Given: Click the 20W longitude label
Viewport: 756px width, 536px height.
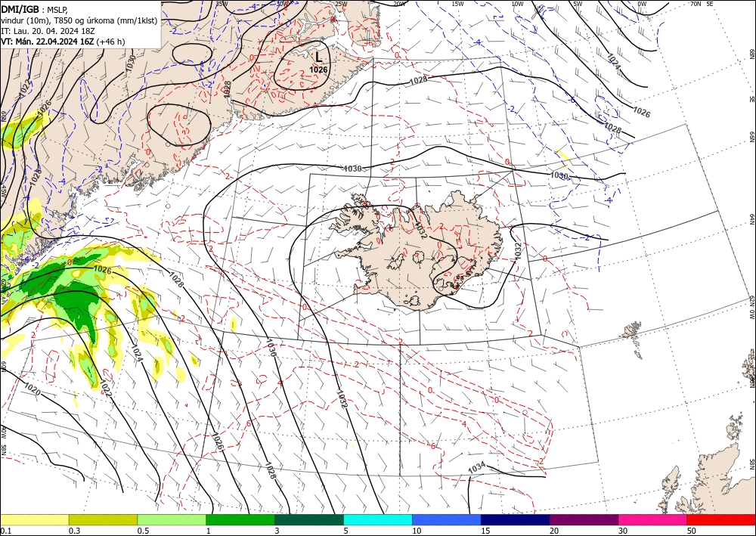Looking at the screenshot, I should pos(398,4).
